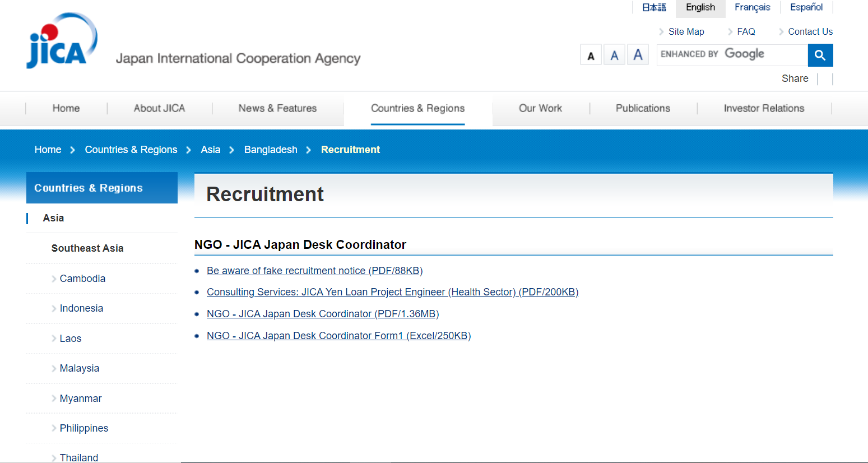This screenshot has height=463, width=868.
Task: Click Recruitment in the breadcrumb
Action: (350, 150)
